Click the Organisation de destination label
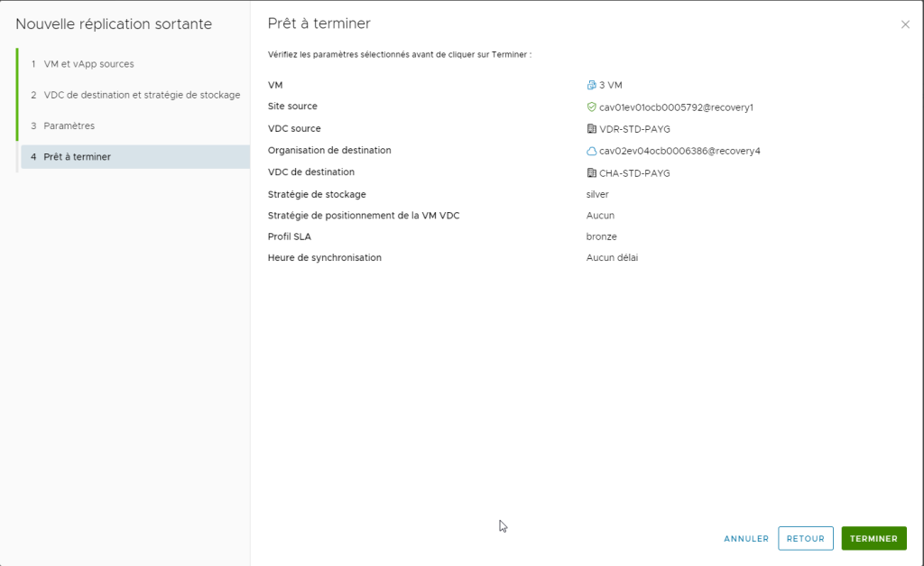 click(329, 151)
